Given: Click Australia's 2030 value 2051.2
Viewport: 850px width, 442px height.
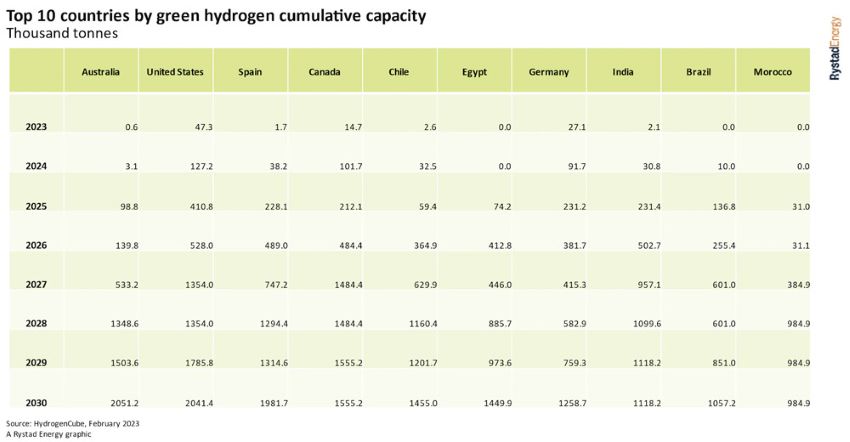Looking at the screenshot, I should (124, 402).
